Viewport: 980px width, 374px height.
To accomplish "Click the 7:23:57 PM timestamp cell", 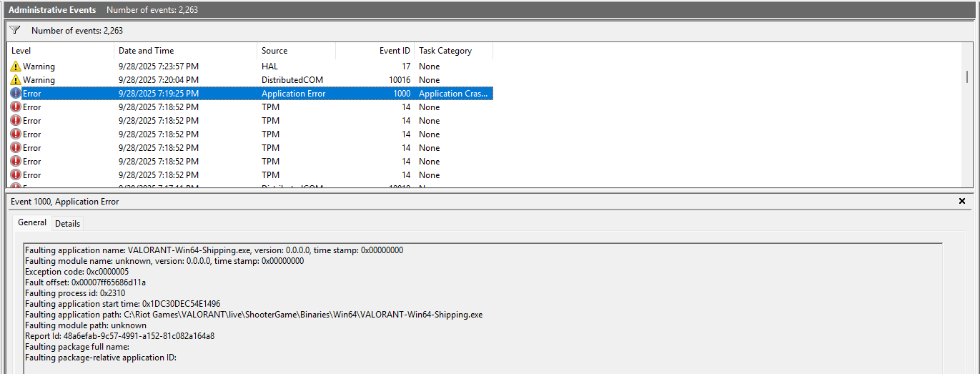I will tap(159, 67).
